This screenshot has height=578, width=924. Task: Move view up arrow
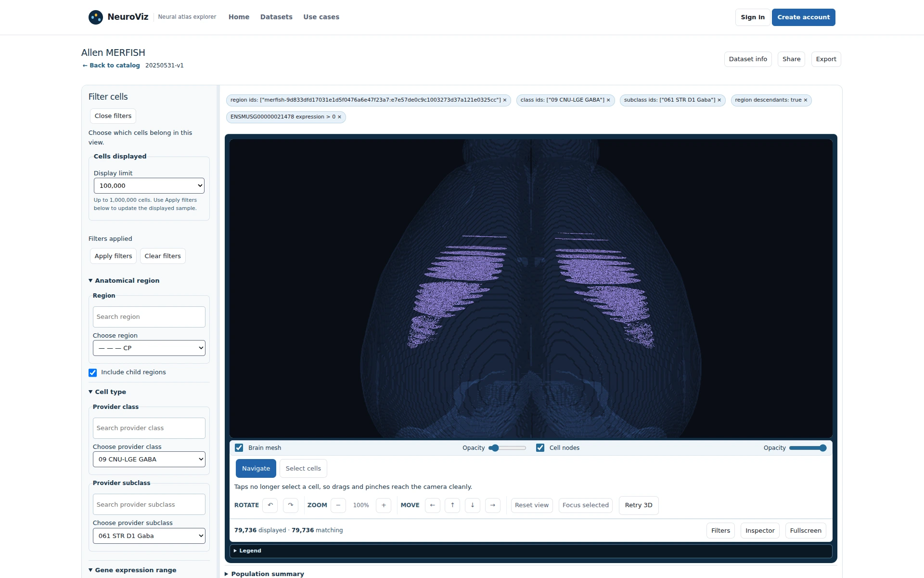click(452, 505)
